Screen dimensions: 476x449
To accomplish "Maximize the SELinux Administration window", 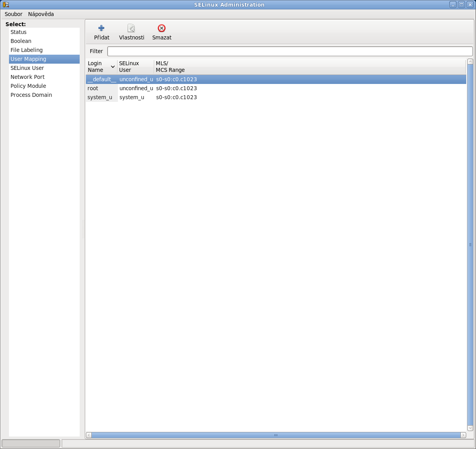I will click(x=462, y=5).
